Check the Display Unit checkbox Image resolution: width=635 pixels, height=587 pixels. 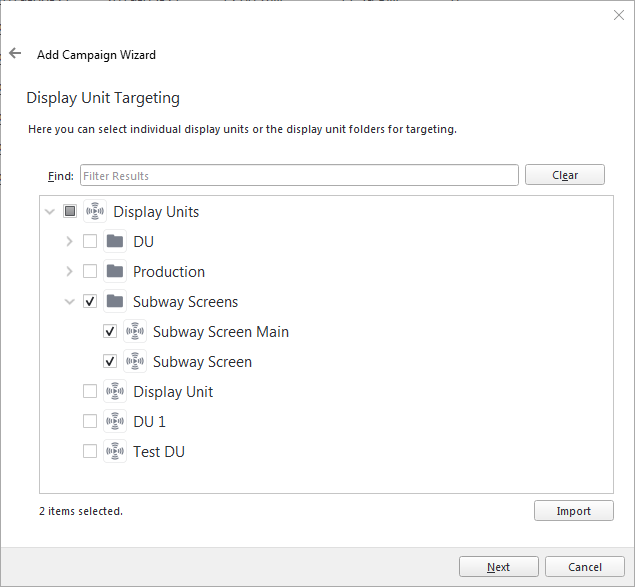[90, 391]
